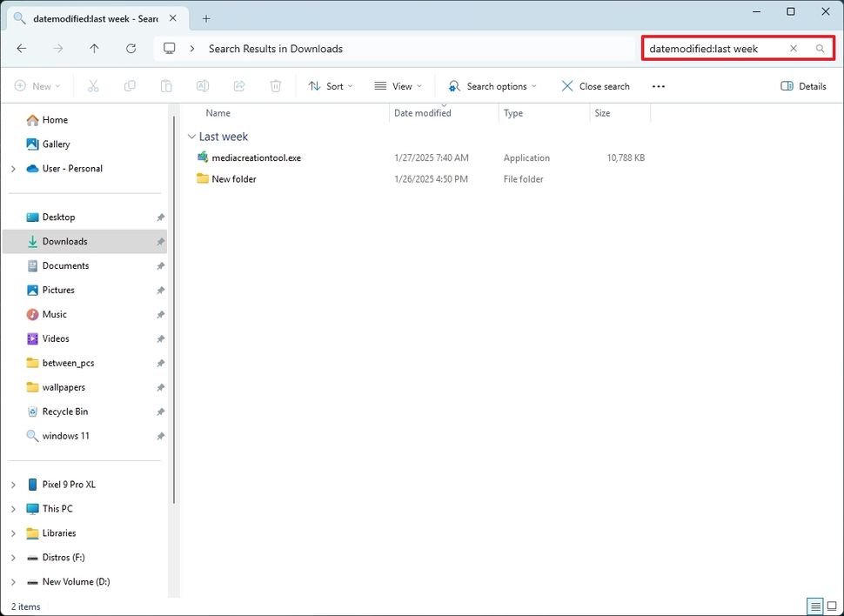
Task: Click the Rename icon in the toolbar
Action: click(x=202, y=85)
